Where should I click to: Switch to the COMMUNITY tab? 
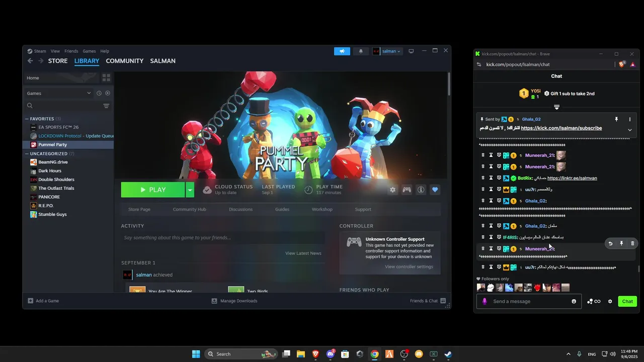[x=125, y=61]
